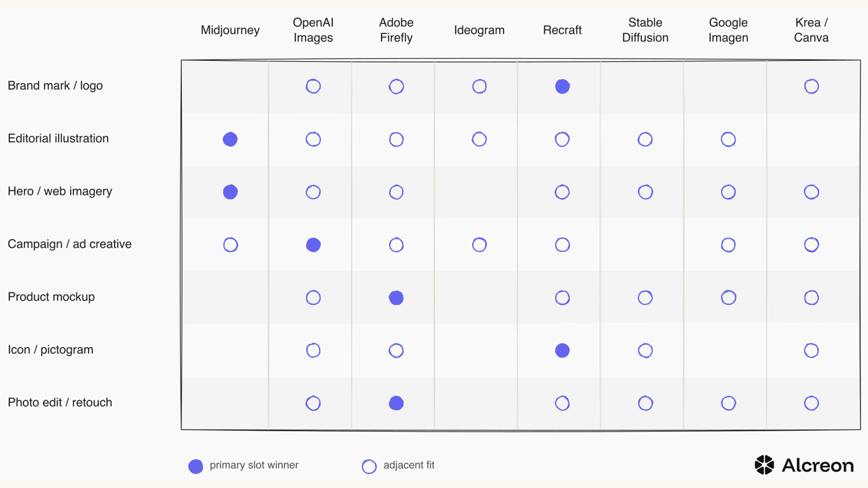Click the Alcreon brand name text
Viewport: 868px width, 488px height.
click(x=818, y=465)
